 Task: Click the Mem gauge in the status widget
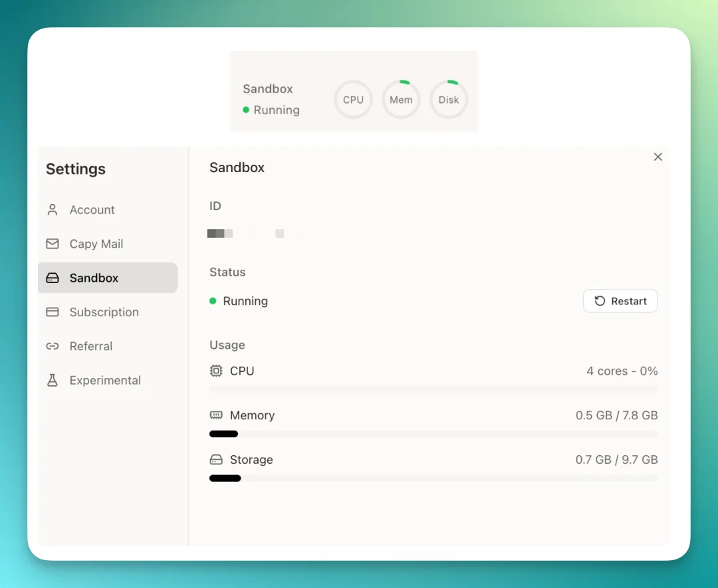pos(401,99)
